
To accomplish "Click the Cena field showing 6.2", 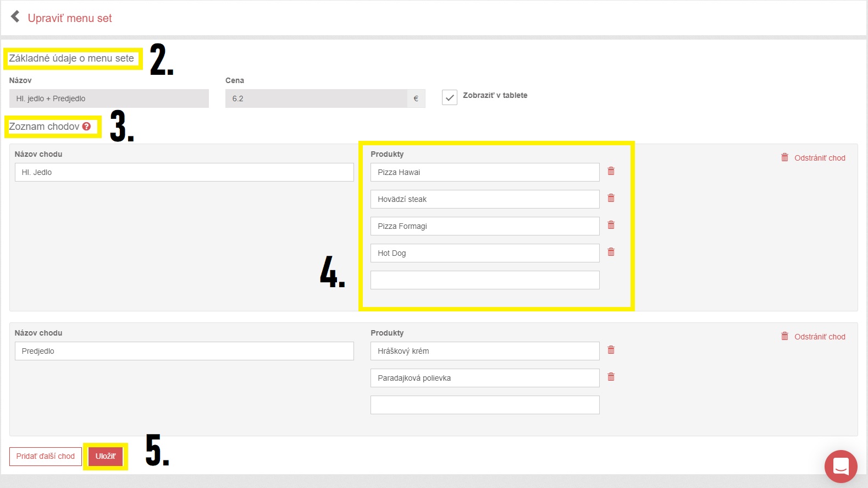I will pyautogui.click(x=317, y=98).
